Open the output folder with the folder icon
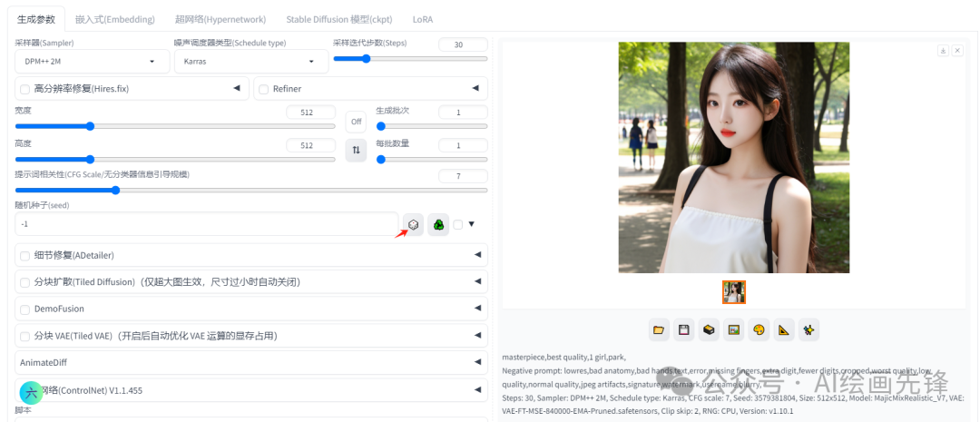This screenshot has width=980, height=422. coord(658,329)
